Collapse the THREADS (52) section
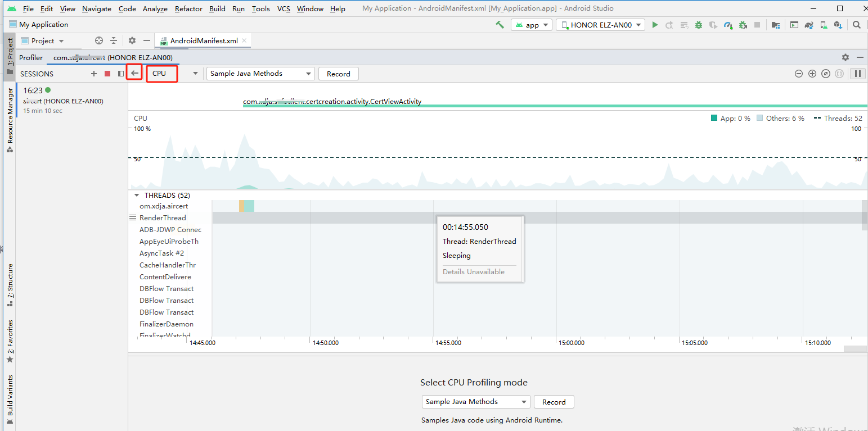 [x=137, y=196]
